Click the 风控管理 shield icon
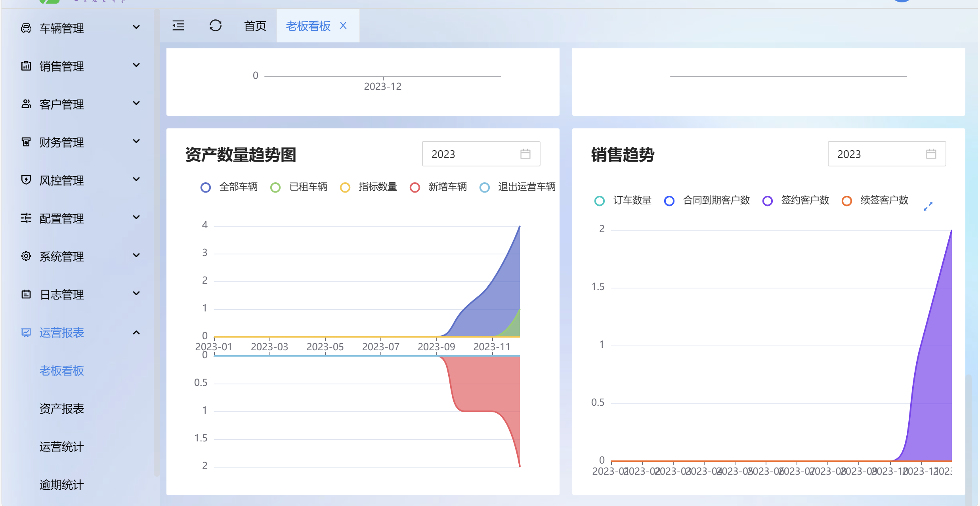Viewport: 980px width, 506px height. [x=26, y=180]
